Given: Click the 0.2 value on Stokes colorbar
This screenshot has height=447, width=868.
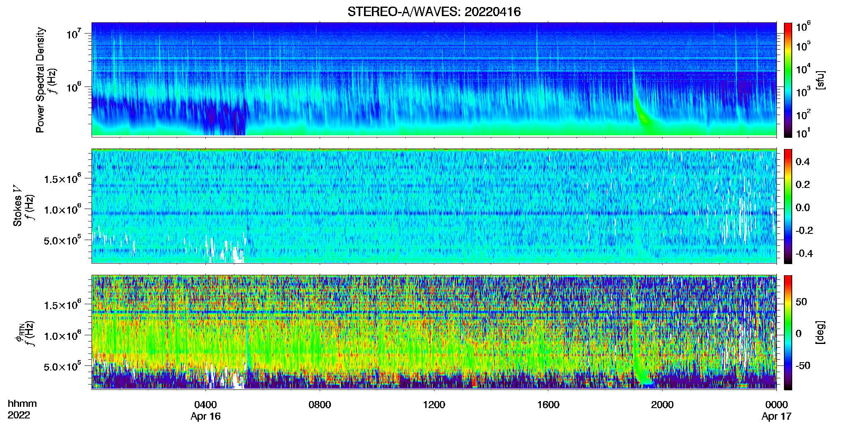Looking at the screenshot, I should click(803, 185).
